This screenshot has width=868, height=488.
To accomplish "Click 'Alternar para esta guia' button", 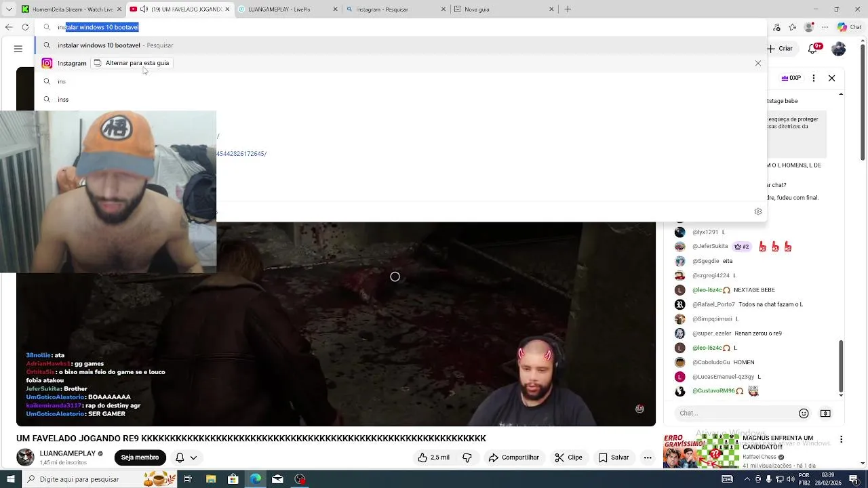I will click(132, 63).
